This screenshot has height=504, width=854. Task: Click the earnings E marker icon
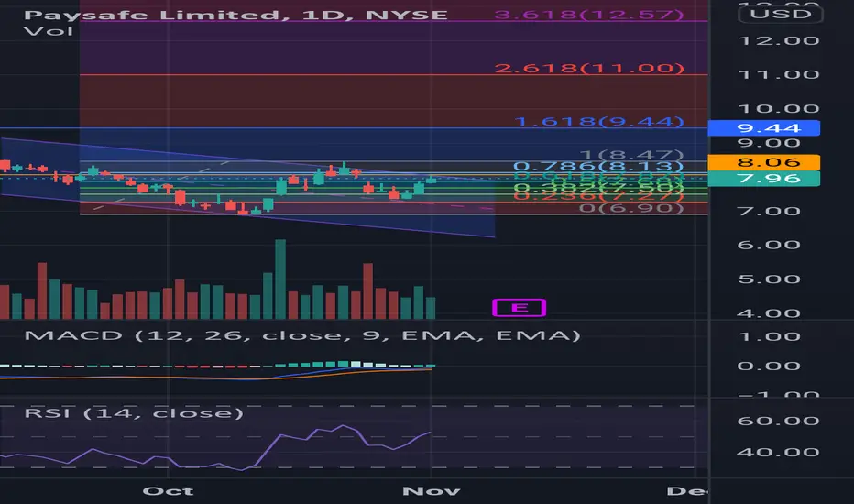(x=519, y=308)
